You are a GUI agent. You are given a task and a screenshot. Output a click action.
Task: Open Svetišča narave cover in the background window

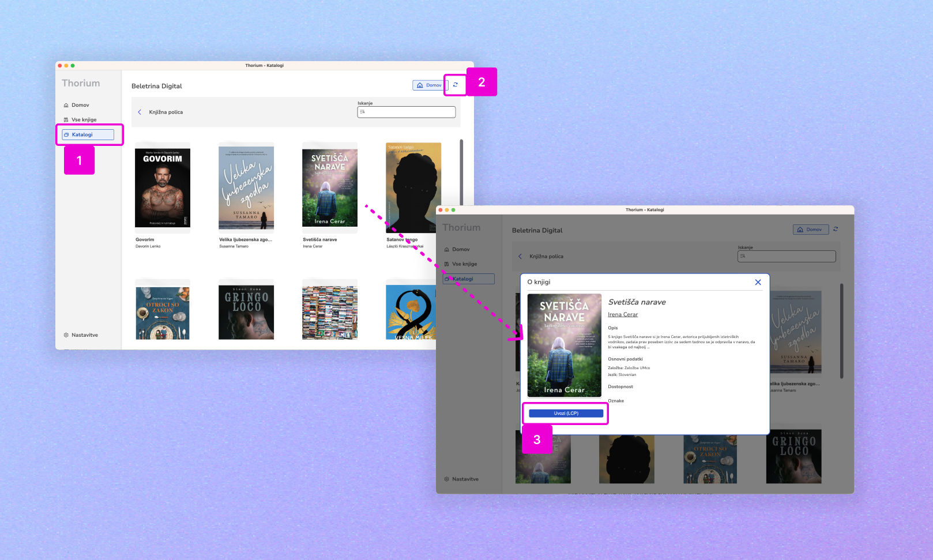pos(330,188)
